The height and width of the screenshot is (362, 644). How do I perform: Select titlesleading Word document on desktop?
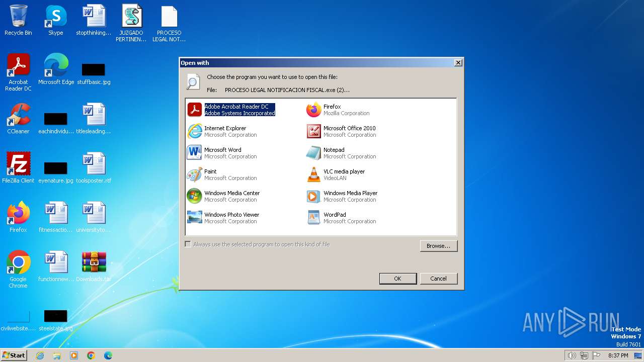(x=94, y=119)
